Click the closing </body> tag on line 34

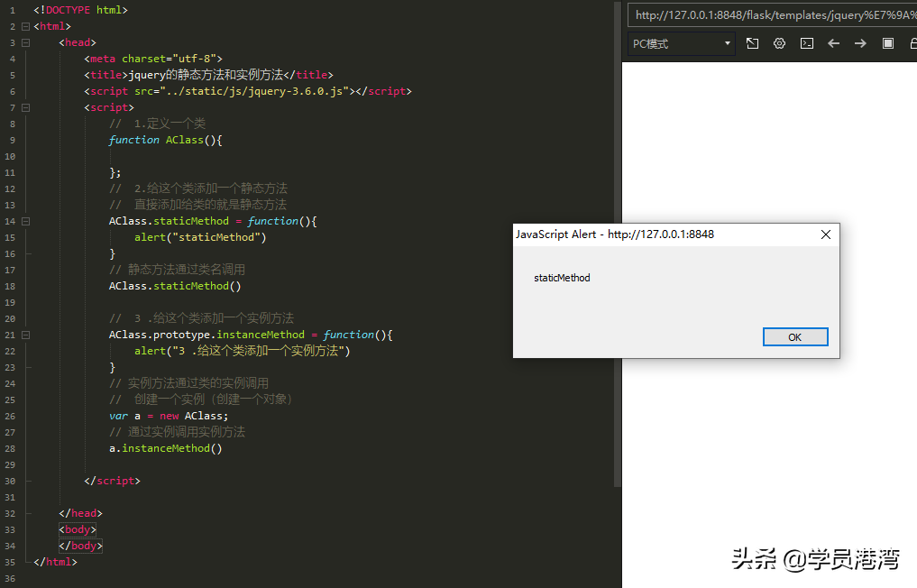click(x=81, y=546)
